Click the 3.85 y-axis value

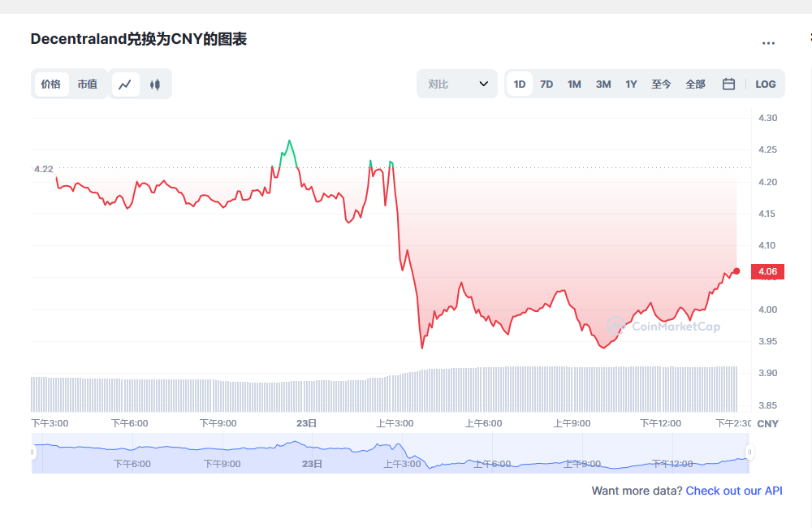(767, 405)
